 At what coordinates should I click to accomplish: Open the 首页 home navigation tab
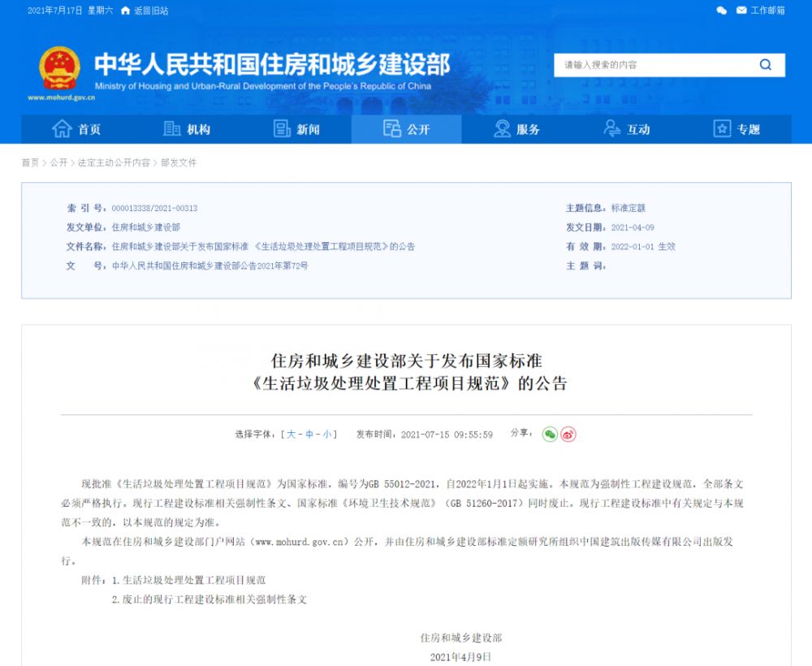tap(76, 129)
